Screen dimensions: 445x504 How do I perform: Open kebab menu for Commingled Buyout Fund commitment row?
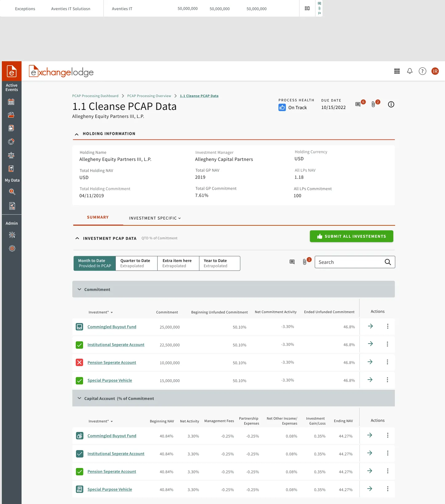point(388,326)
